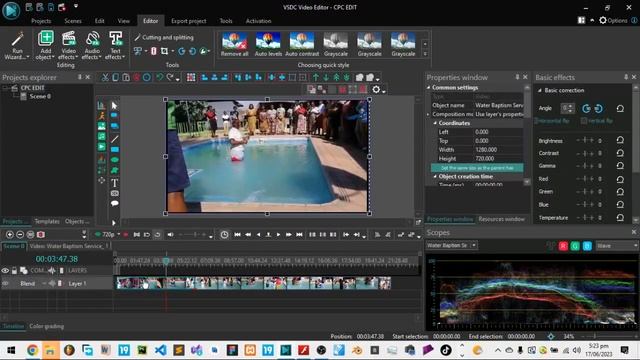This screenshot has height=360, width=640.
Task: Toggle the green channel in Scopes
Action: (x=575, y=246)
